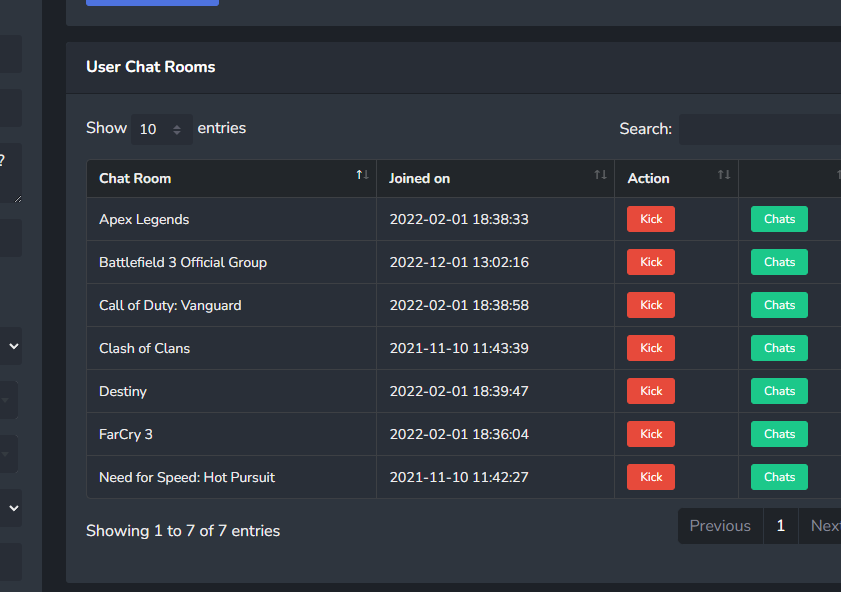Go to the Previous page
The width and height of the screenshot is (841, 592).
pyautogui.click(x=720, y=525)
